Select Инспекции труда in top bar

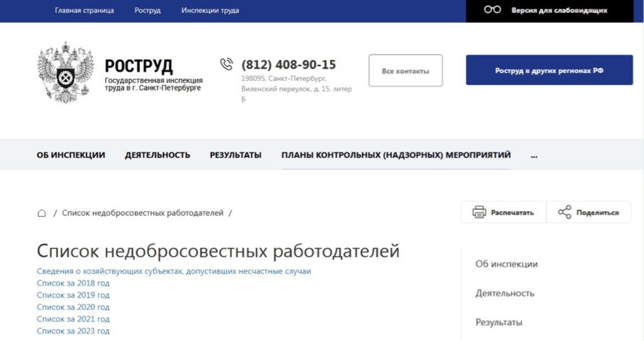pyautogui.click(x=210, y=10)
